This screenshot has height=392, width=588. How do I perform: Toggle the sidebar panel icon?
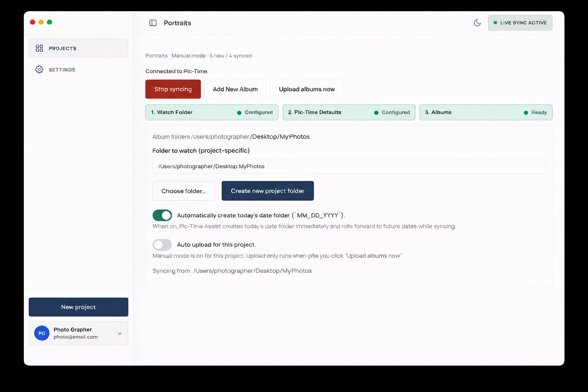tap(153, 23)
